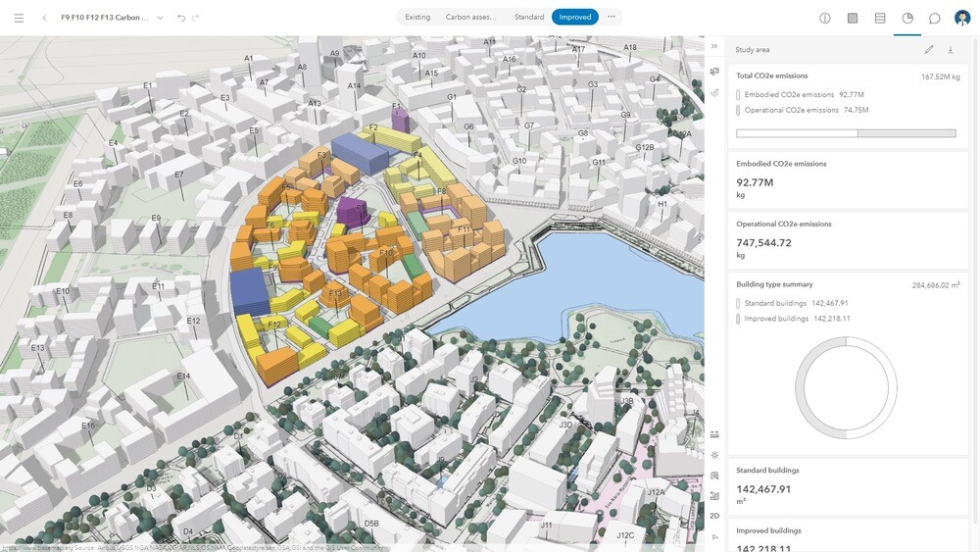The image size is (980, 552).
Task: Click the back arrow next to project name
Action: (x=44, y=18)
